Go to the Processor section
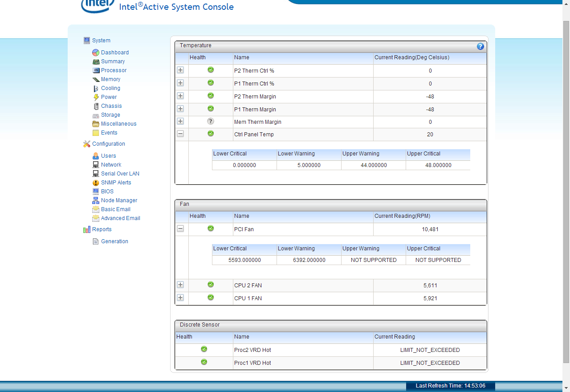 click(114, 70)
